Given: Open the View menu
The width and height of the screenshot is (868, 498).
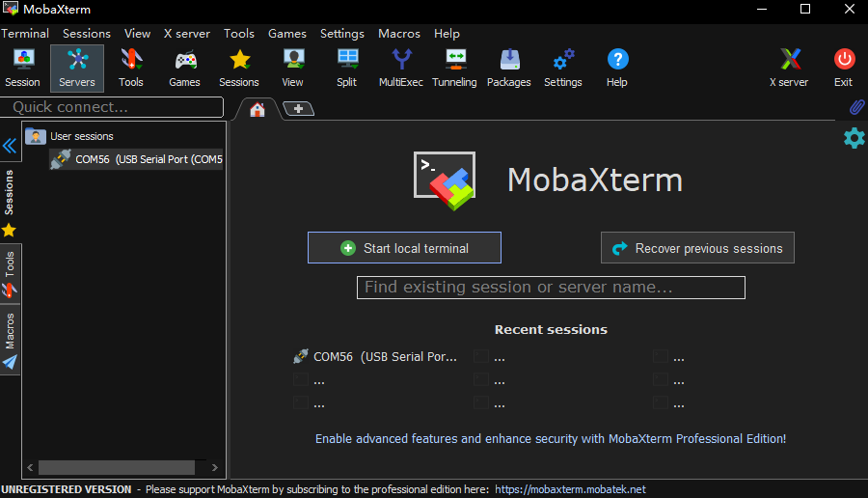Looking at the screenshot, I should point(137,34).
